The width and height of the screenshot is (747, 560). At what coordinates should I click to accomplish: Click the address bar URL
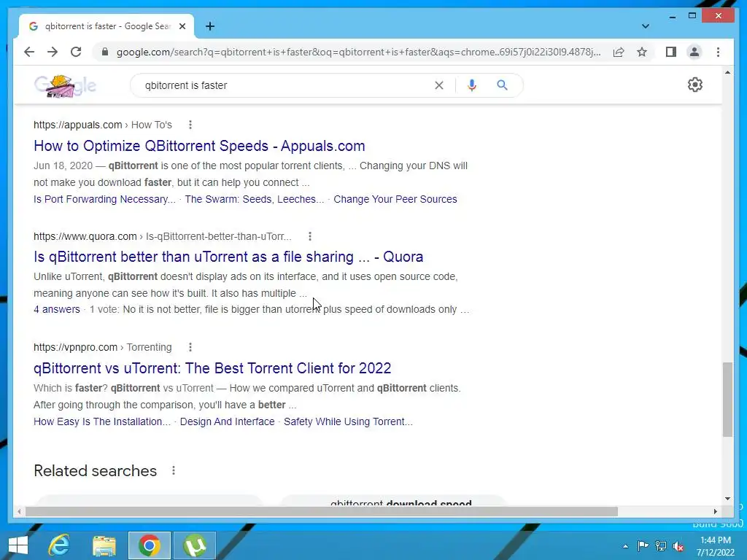pyautogui.click(x=358, y=52)
